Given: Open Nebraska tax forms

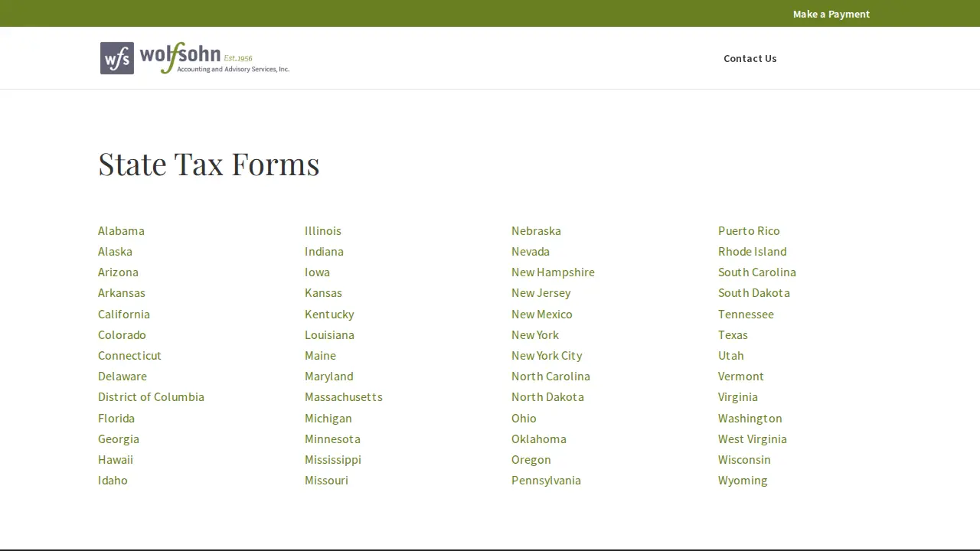Looking at the screenshot, I should (536, 230).
